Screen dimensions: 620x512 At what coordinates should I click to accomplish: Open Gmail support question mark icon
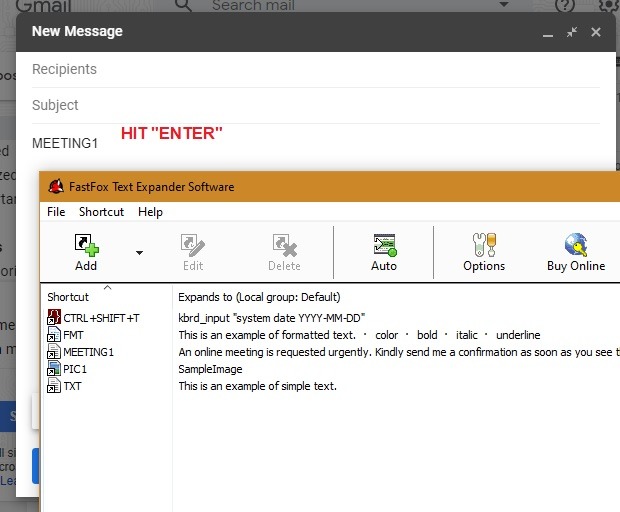(x=564, y=5)
